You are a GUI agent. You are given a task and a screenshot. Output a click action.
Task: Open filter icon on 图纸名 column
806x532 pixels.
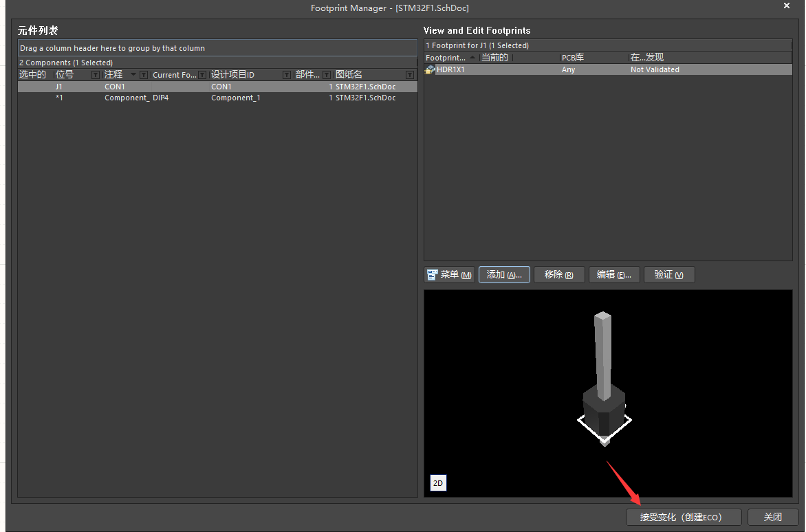410,75
